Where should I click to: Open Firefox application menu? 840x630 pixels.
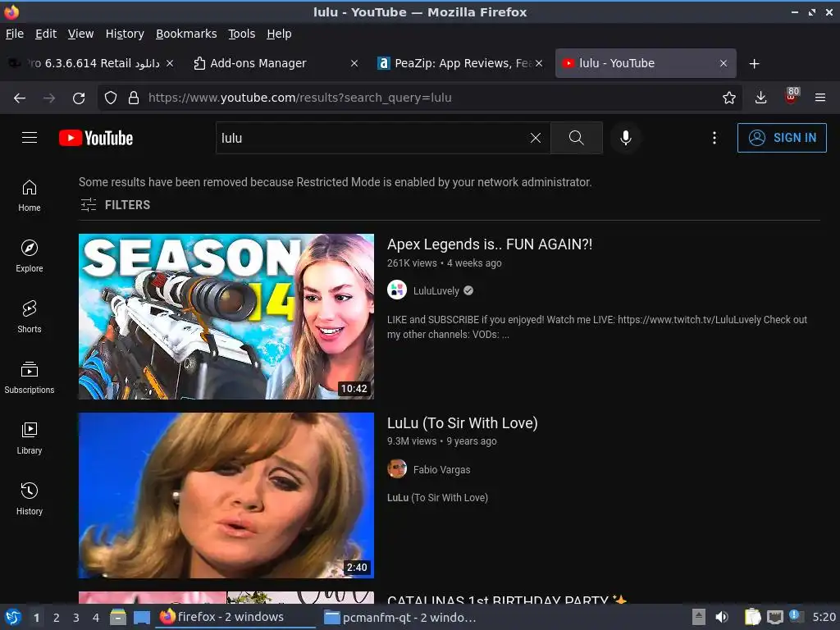819,98
